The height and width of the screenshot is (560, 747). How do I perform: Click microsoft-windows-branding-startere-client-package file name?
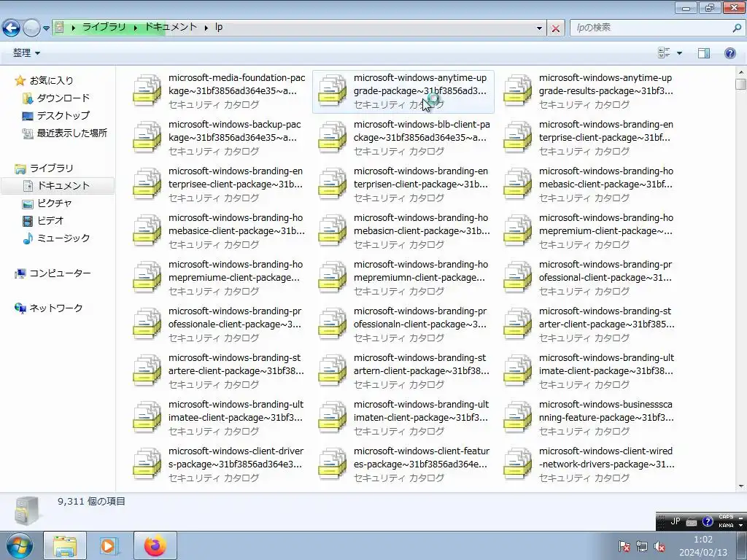click(236, 365)
